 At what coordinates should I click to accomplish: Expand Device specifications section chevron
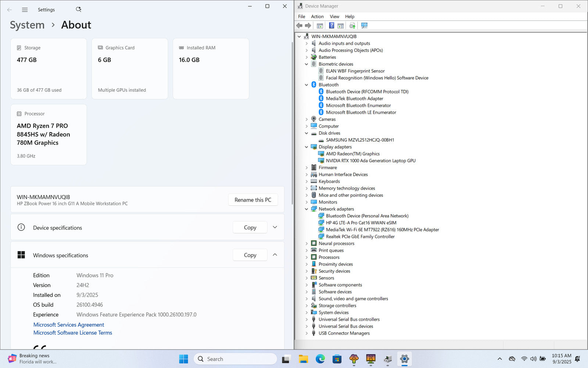[275, 227]
